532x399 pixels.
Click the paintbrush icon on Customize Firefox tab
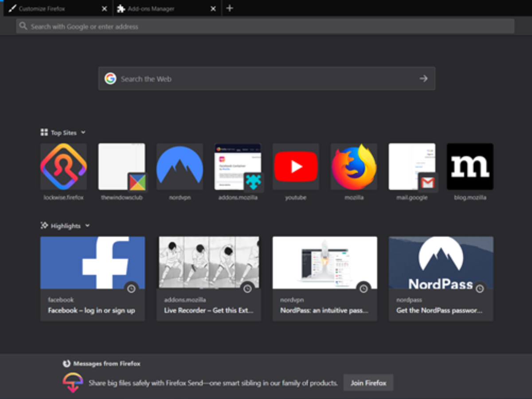point(12,8)
